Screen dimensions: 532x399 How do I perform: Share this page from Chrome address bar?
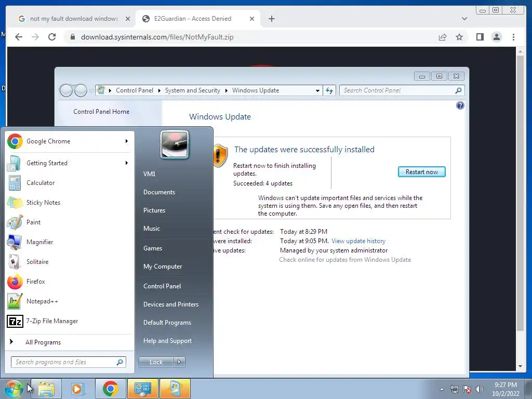(x=443, y=37)
